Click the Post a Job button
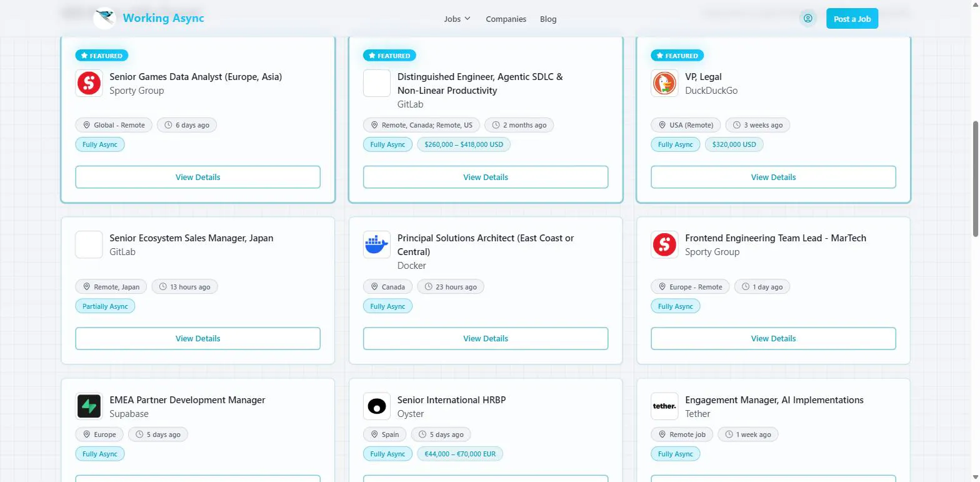Image resolution: width=980 pixels, height=482 pixels. click(852, 19)
